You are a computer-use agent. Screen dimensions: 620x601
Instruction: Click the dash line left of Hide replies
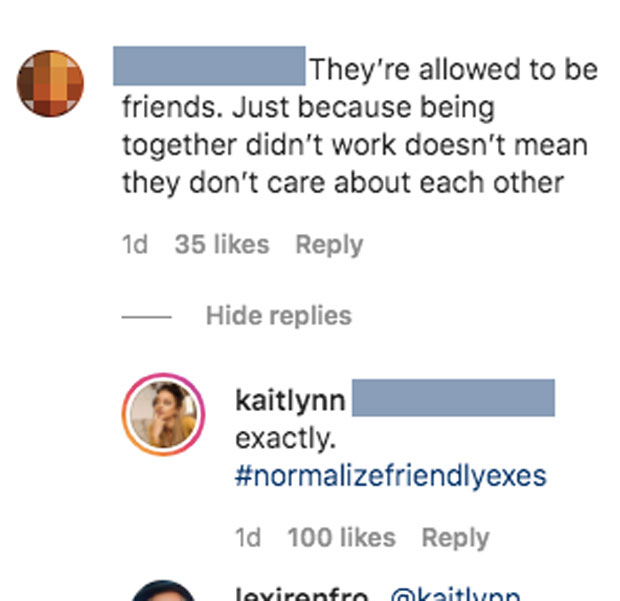[x=146, y=317]
